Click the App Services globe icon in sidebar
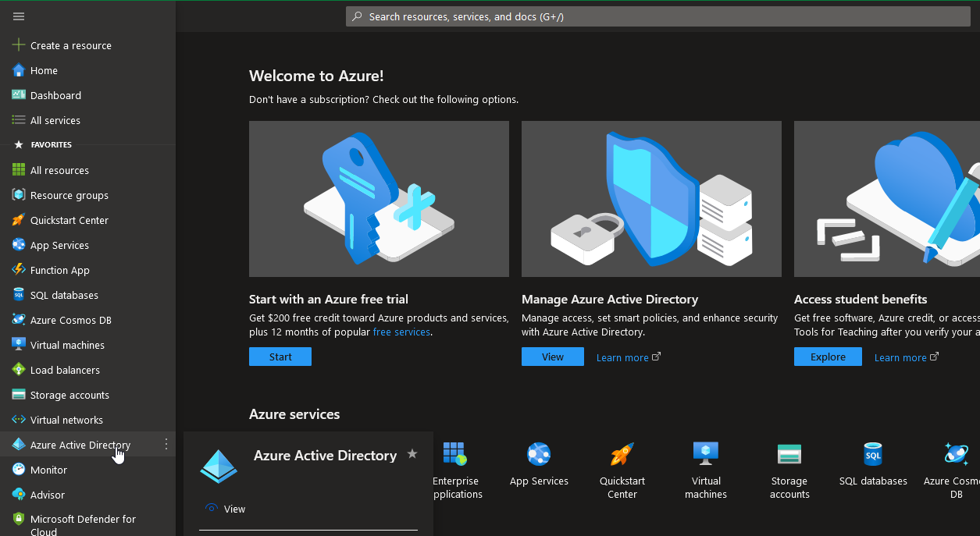 (19, 245)
